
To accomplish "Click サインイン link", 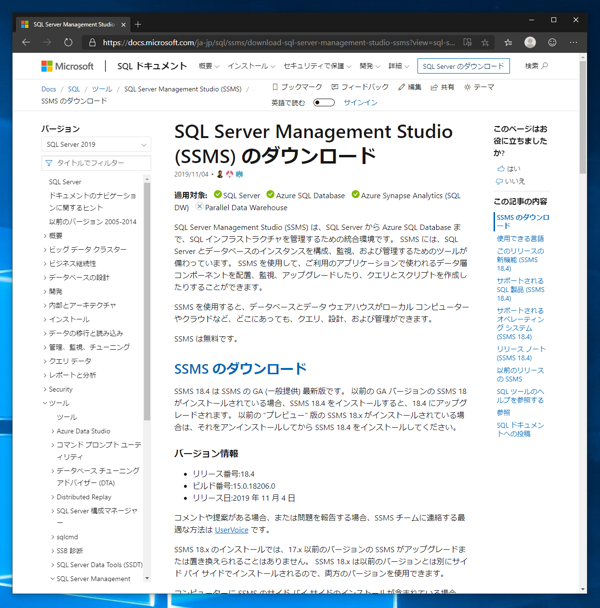I will pyautogui.click(x=360, y=103).
